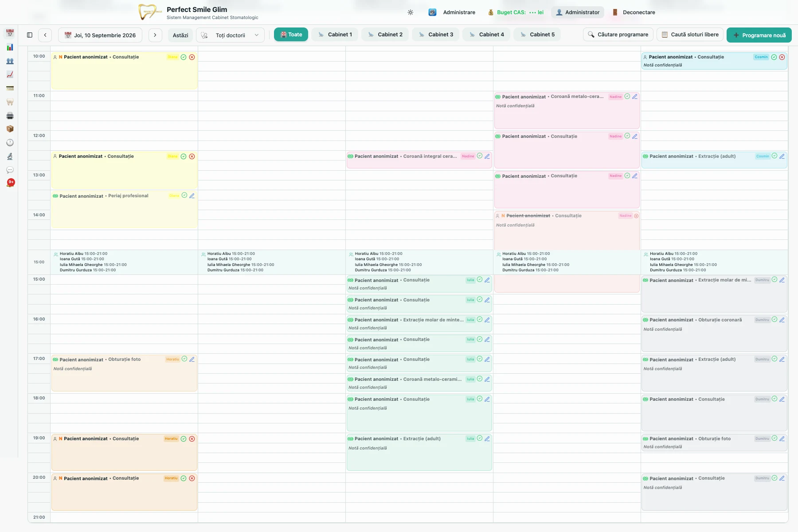This screenshot has height=532, width=798.
Task: Switch to the Cabinet 5 tab
Action: (537, 35)
